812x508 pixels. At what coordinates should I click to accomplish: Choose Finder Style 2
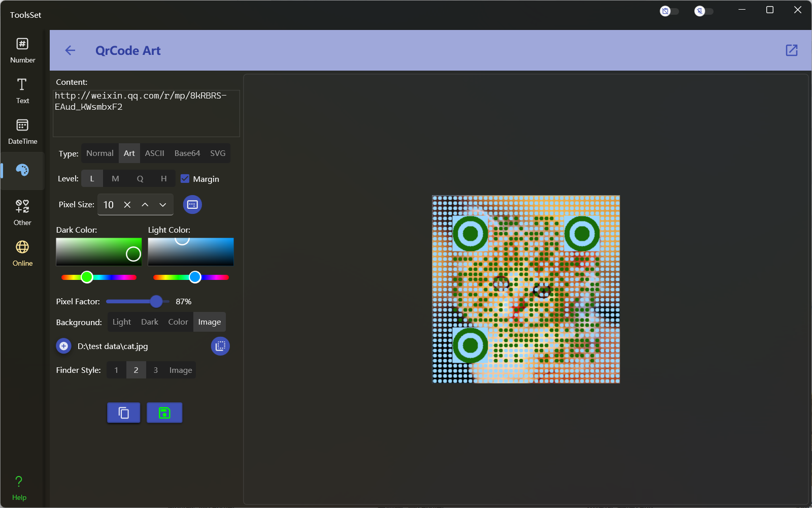tap(136, 370)
